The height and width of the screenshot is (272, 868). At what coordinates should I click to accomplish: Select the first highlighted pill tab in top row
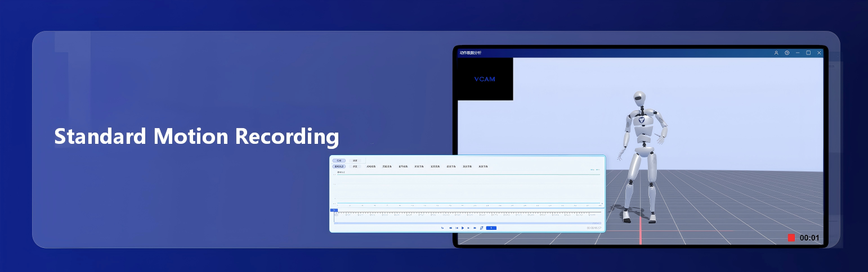[x=339, y=161]
